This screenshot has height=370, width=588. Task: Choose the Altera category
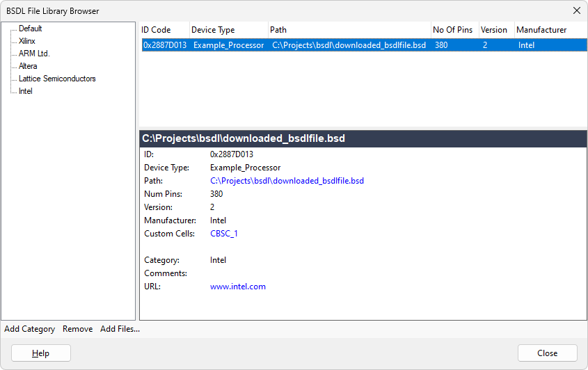coord(28,66)
